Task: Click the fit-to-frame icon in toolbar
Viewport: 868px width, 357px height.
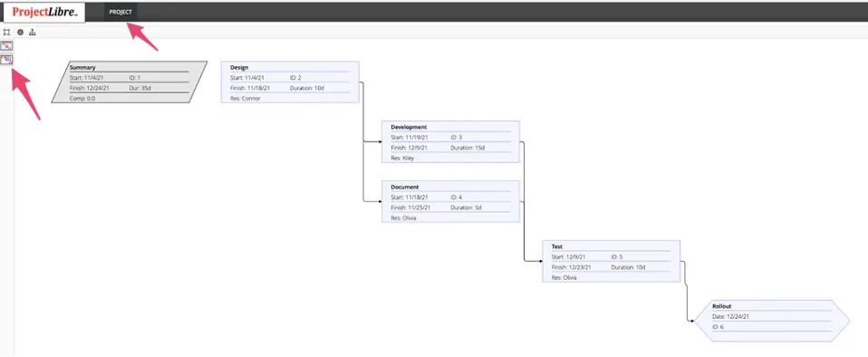Action: pyautogui.click(x=6, y=33)
